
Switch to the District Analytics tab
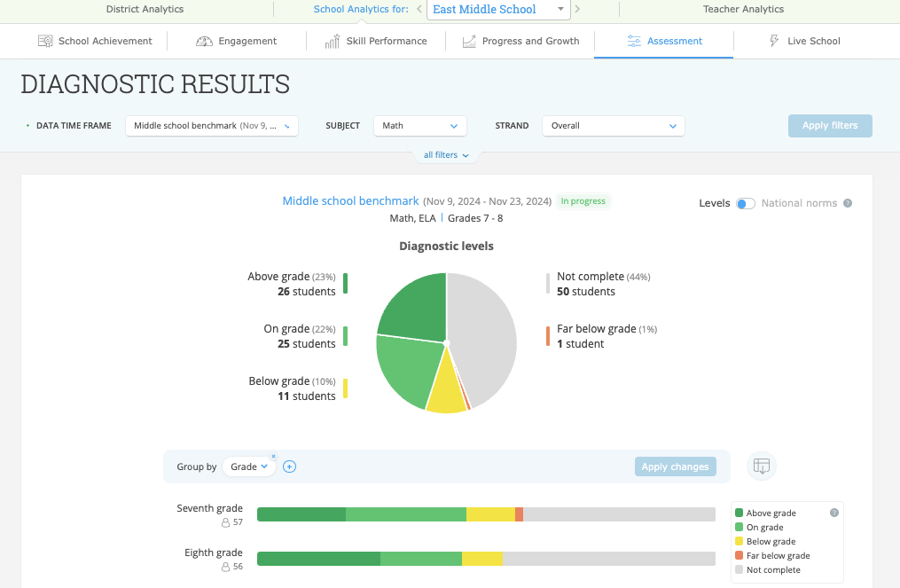click(144, 10)
